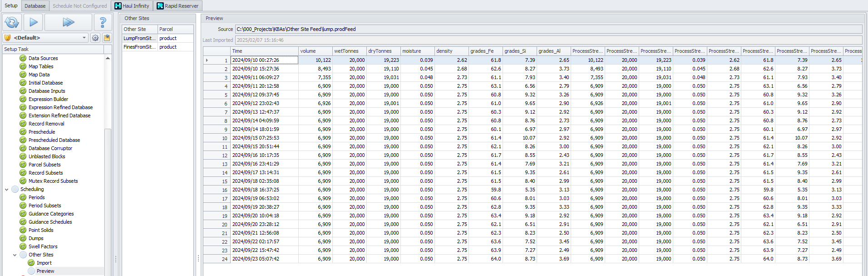Select the FinesFromSit... row in Other Sites

tap(139, 47)
